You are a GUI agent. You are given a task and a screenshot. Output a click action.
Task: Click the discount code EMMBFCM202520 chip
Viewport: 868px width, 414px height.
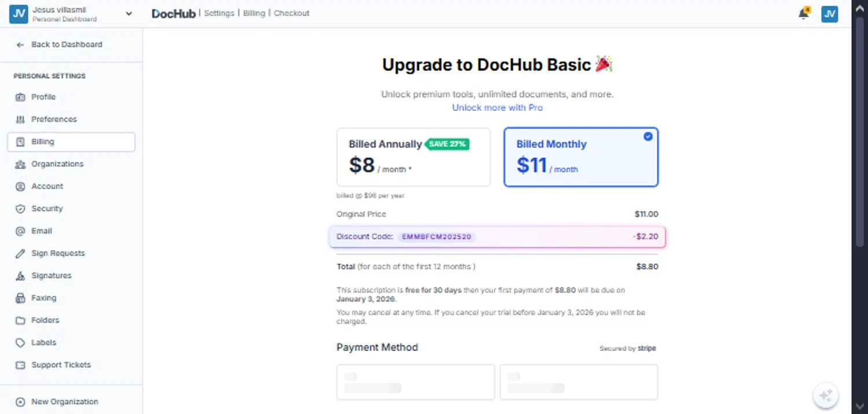tap(437, 236)
